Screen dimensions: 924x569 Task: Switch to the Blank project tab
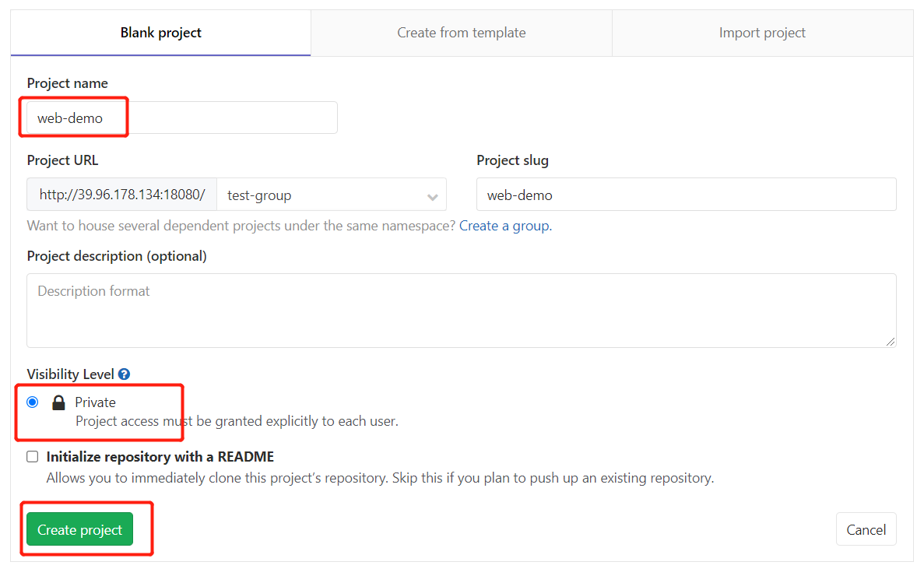(161, 33)
